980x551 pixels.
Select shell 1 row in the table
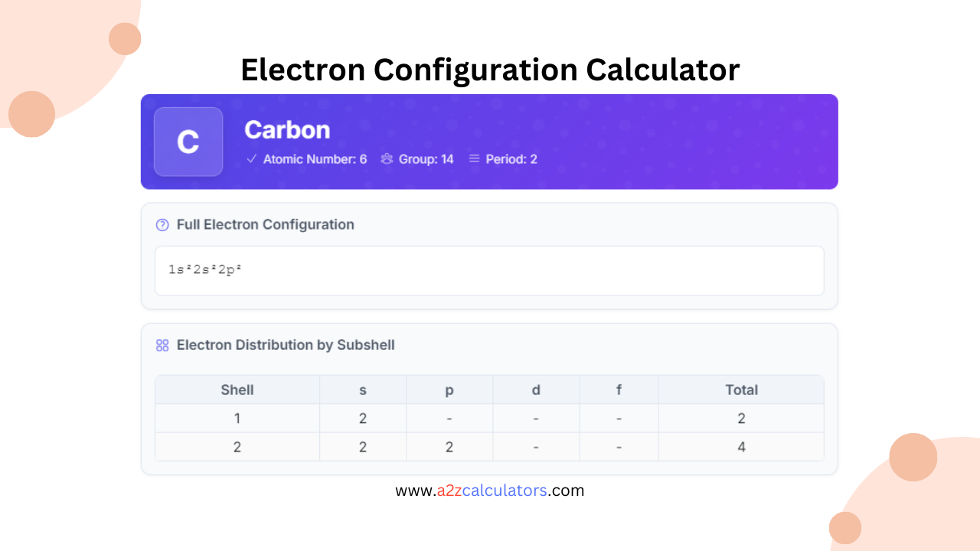(237, 418)
